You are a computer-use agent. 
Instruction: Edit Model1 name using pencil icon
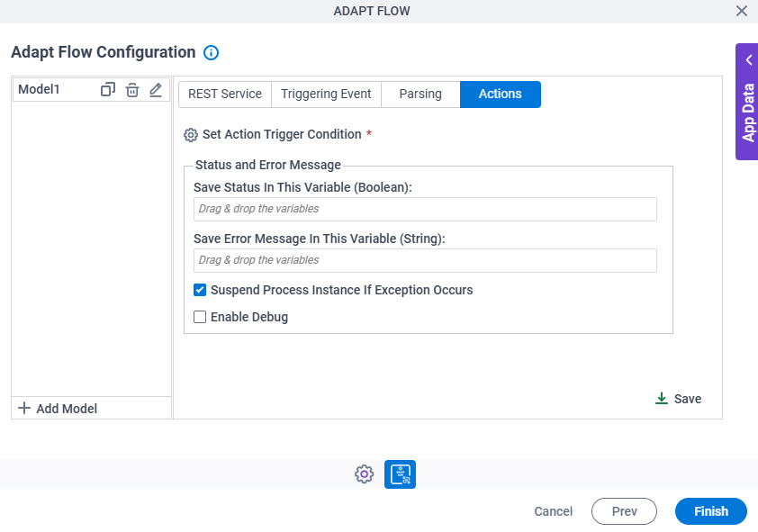pos(155,90)
